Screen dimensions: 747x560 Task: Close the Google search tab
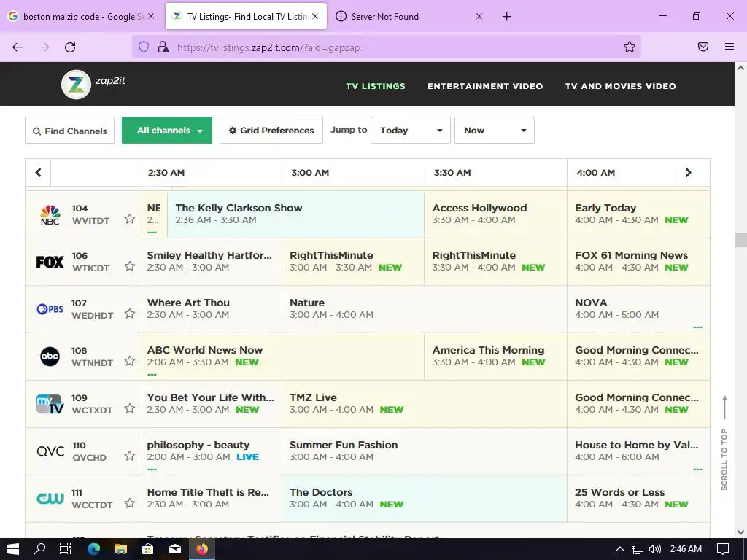pyautogui.click(x=151, y=16)
